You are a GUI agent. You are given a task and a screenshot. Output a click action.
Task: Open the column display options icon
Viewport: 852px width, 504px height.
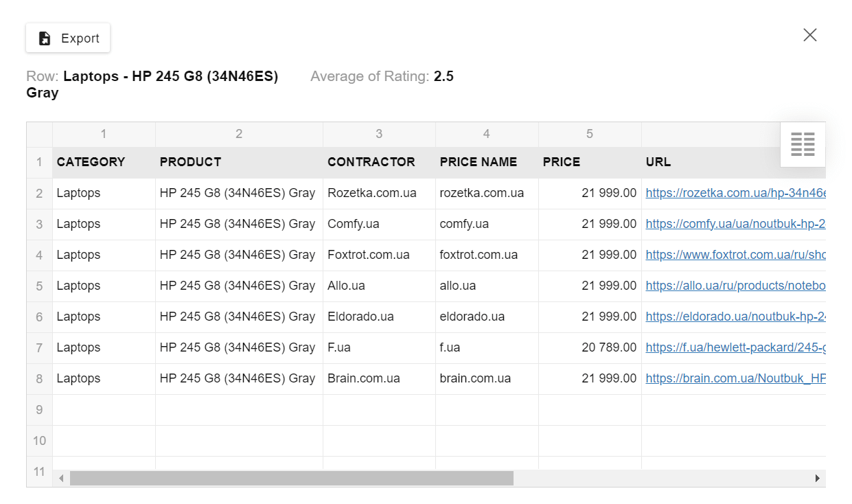pyautogui.click(x=802, y=144)
